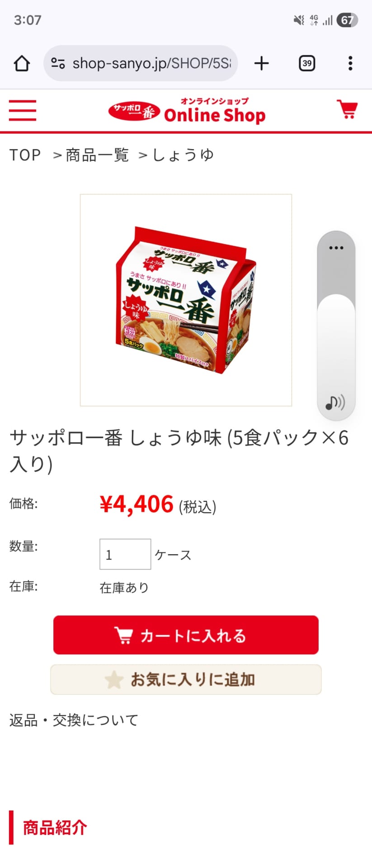Screen dimensions: 372x868
Task: Open the shopping cart icon
Action: tap(347, 109)
